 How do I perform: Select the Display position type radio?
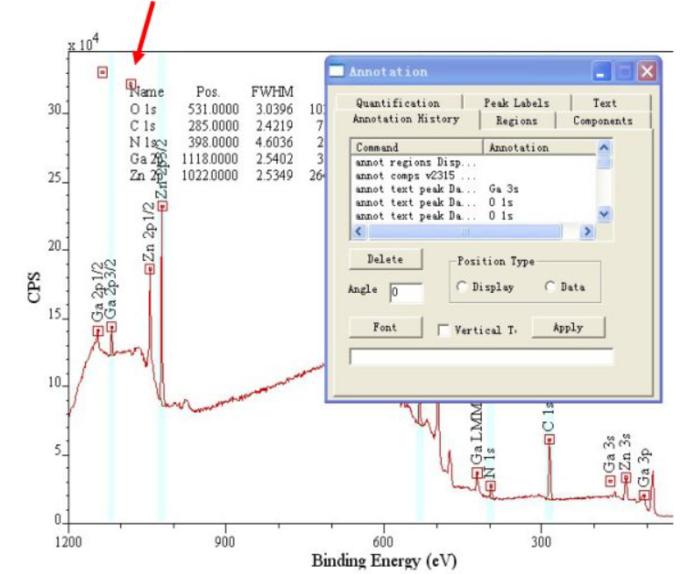(462, 287)
